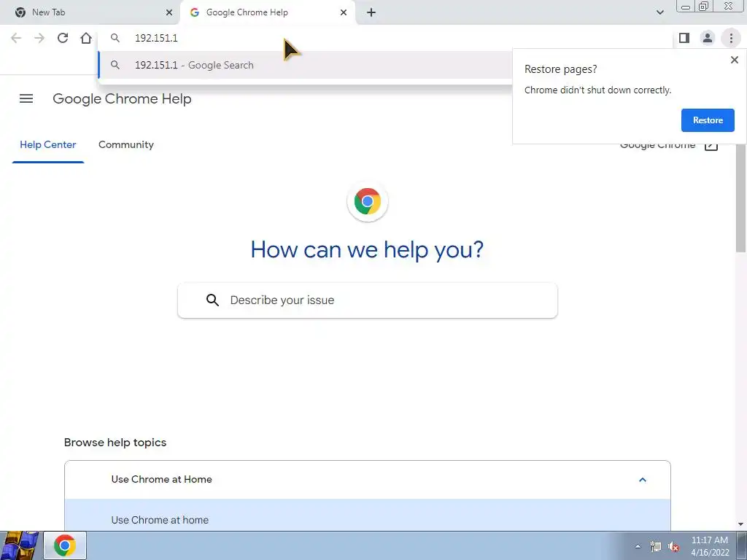This screenshot has height=560, width=747.
Task: Open the hamburger main menu
Action: [x=26, y=98]
